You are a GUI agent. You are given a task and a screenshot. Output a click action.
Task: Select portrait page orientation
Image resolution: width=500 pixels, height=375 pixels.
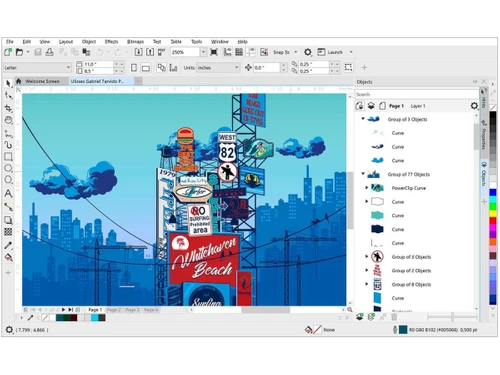[x=134, y=68]
